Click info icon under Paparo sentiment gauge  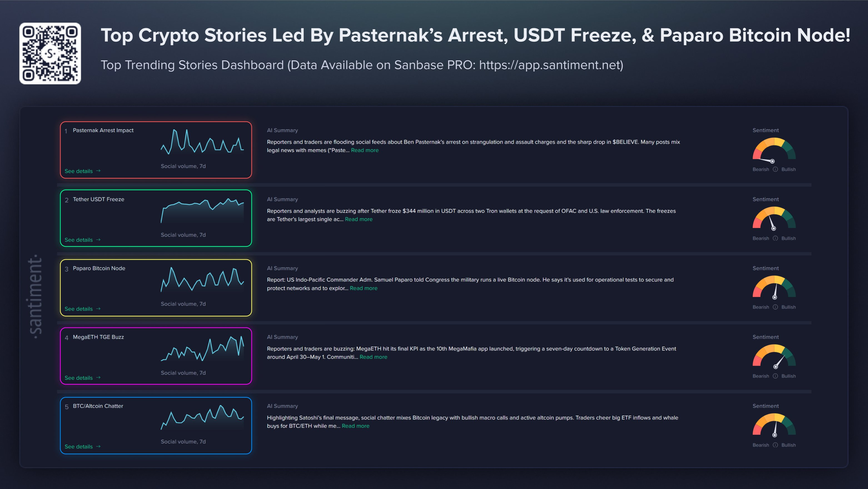(775, 307)
